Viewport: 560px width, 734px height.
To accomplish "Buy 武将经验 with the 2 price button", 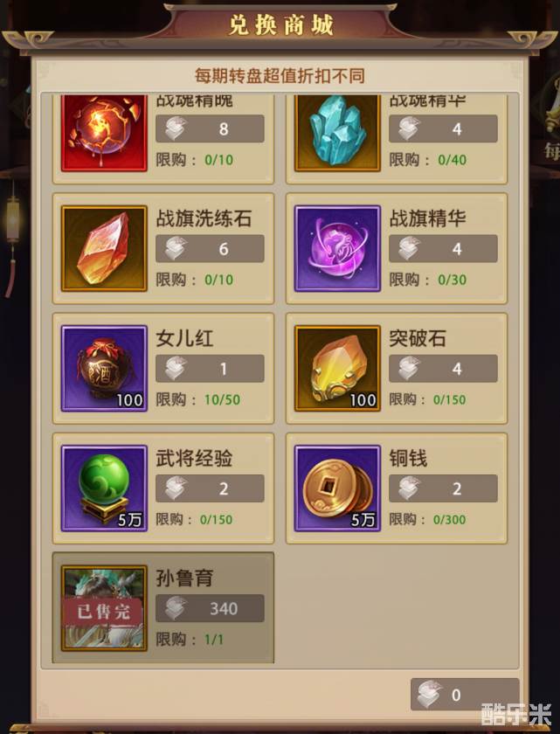I will 210,488.
